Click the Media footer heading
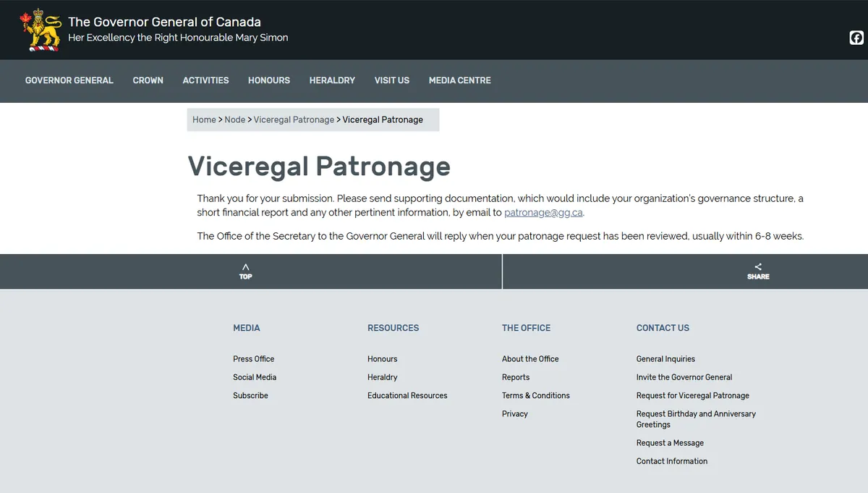The width and height of the screenshot is (868, 493). tap(247, 328)
